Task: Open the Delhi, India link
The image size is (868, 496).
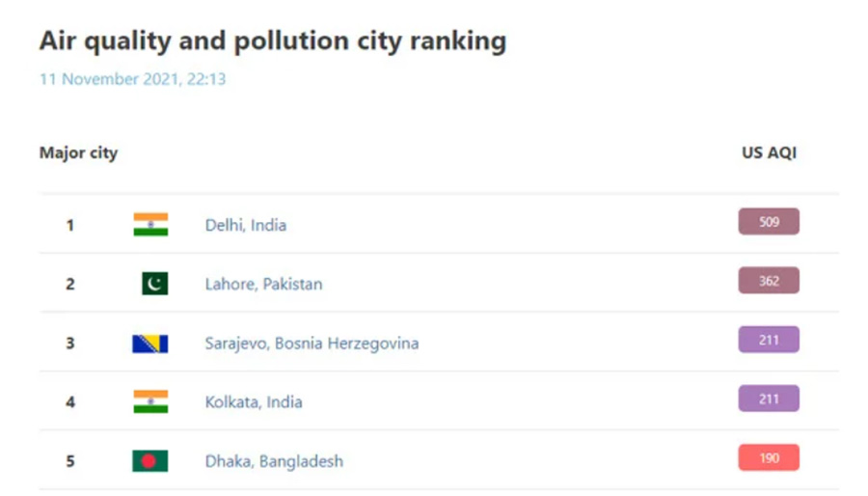Action: (x=246, y=225)
